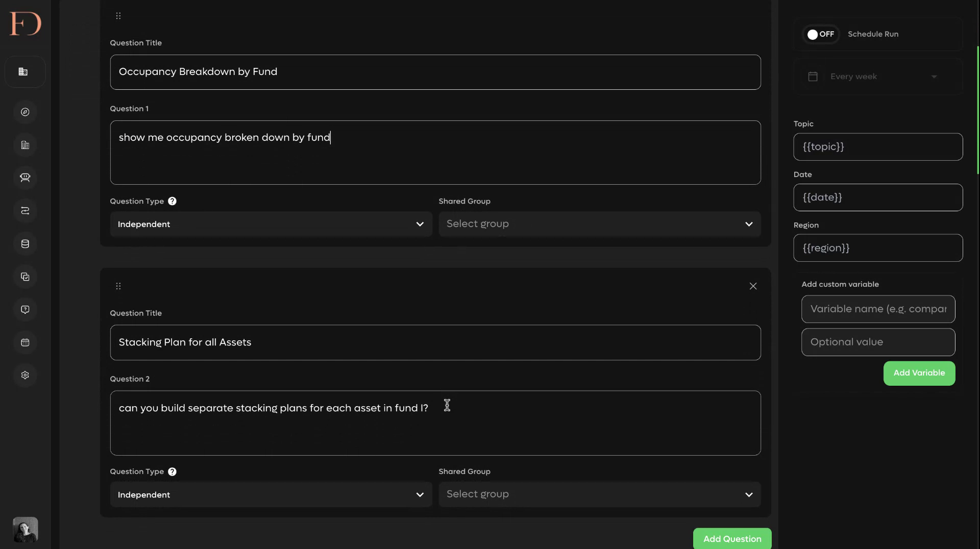The height and width of the screenshot is (549, 980).
Task: Open the calendar icon in sidebar
Action: point(25,342)
